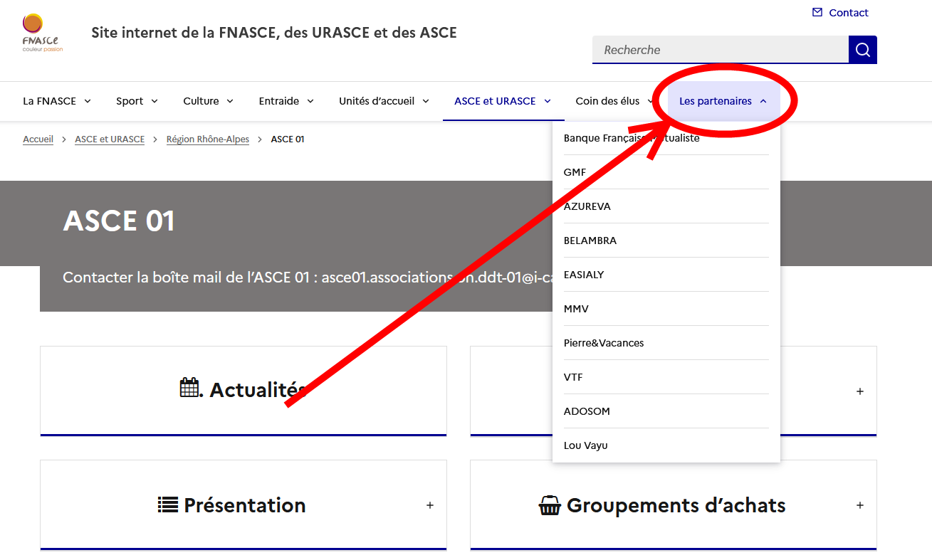The image size is (932, 560).
Task: Open the Lou Vayu partner entry
Action: point(666,445)
